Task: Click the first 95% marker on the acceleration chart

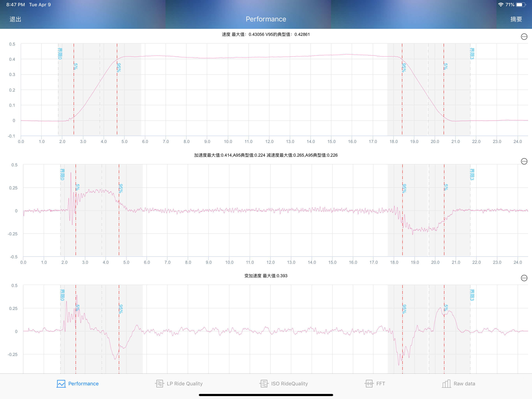Action: point(121,188)
